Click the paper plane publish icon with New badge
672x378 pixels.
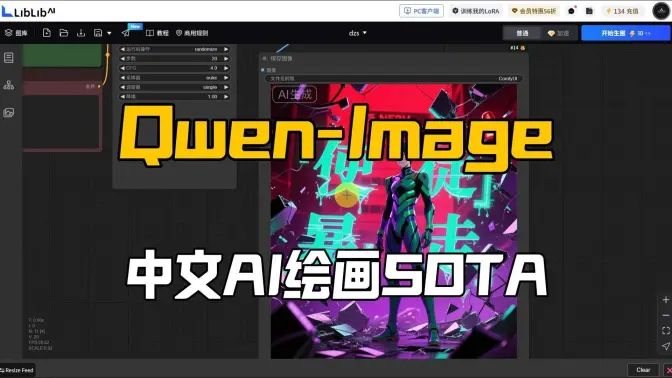(126, 33)
